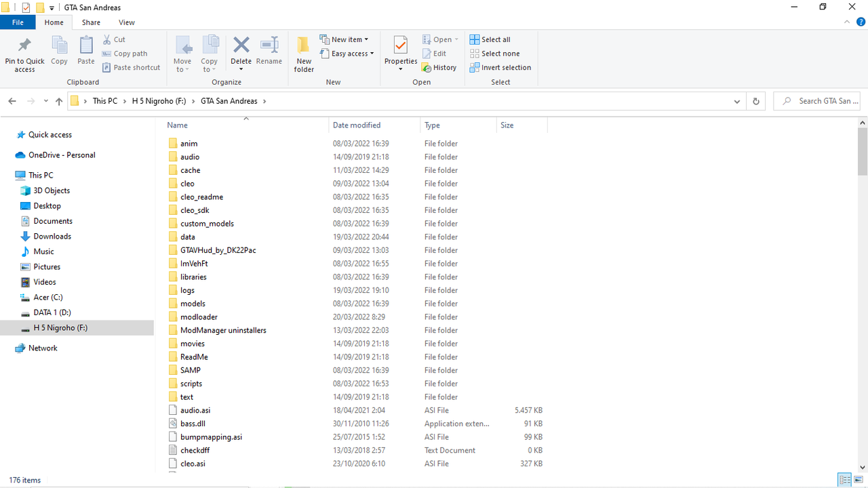868x488 pixels.
Task: Toggle the quick access toolbar properties checkbox icon
Action: point(26,7)
